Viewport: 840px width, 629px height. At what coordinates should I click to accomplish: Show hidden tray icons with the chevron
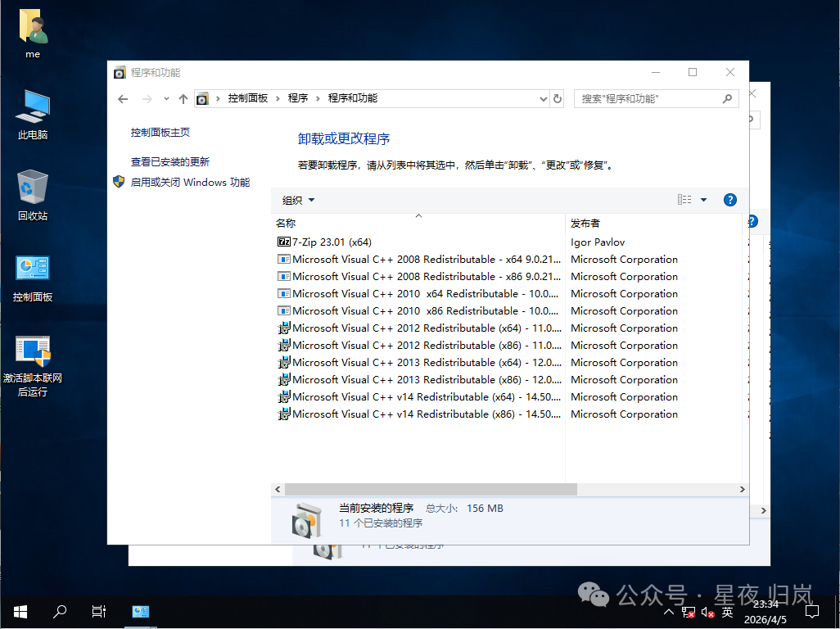(669, 612)
